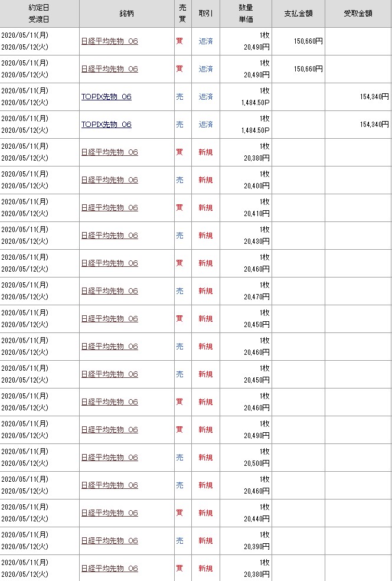Open the bottom-most 日経平均先物 06 link
Viewport: 392px width, 581px height.
pos(109,569)
